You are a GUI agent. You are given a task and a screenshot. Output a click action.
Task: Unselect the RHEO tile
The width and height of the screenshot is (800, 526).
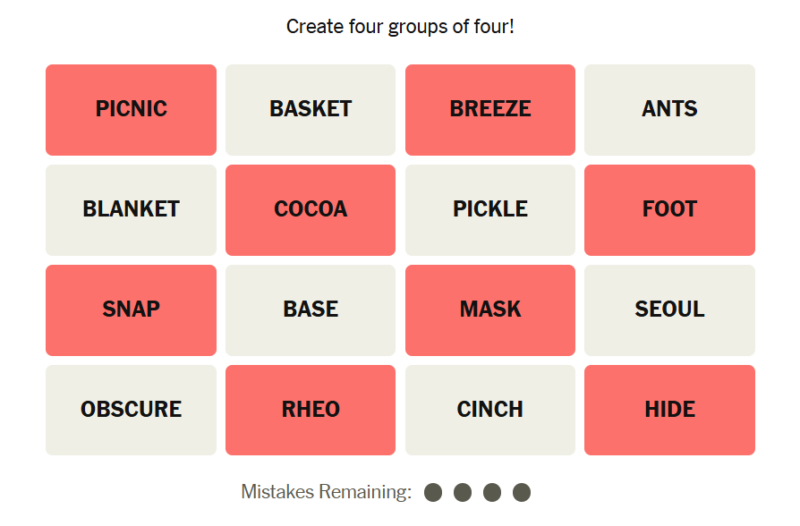point(310,410)
